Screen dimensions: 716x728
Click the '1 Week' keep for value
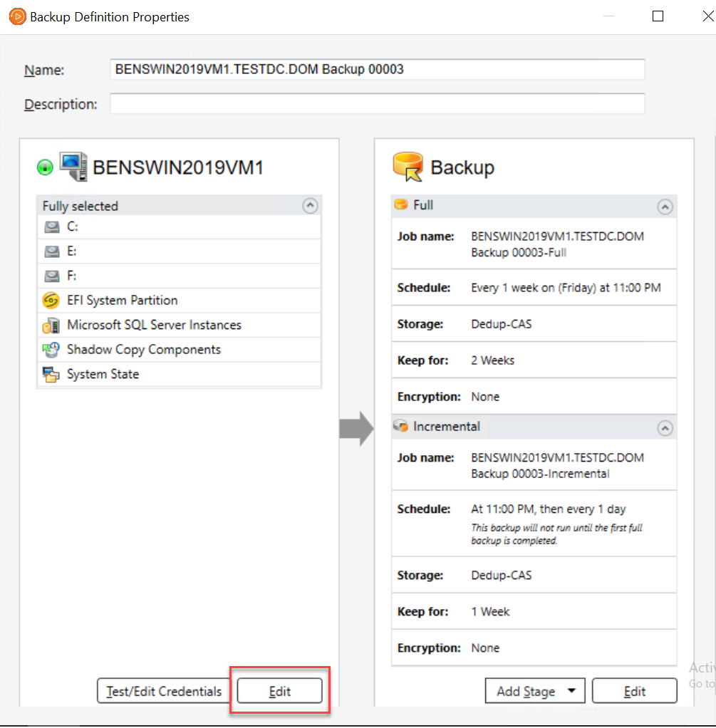point(490,611)
